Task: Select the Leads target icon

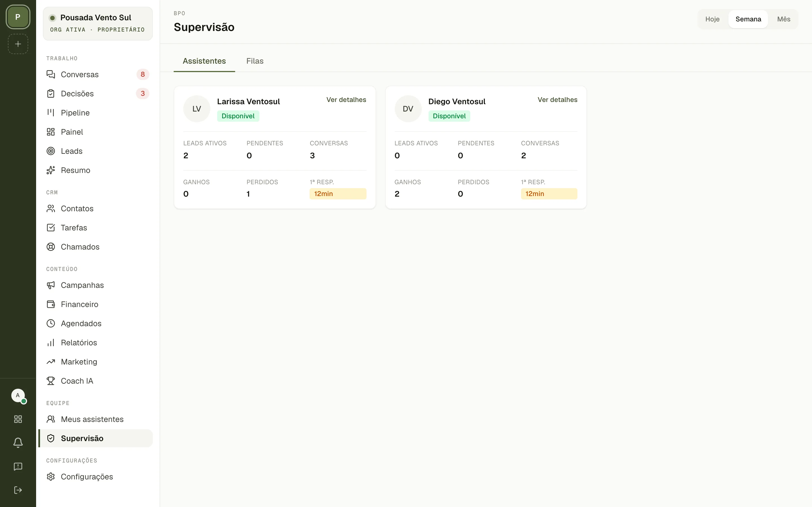Action: pos(51,151)
